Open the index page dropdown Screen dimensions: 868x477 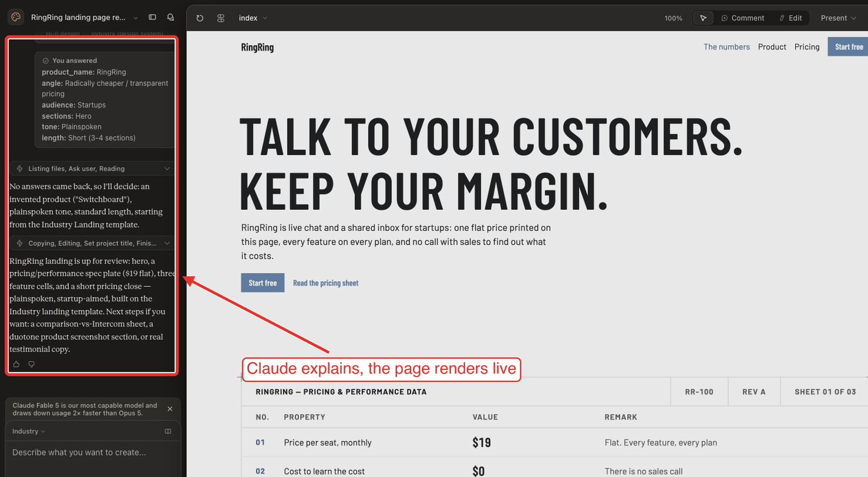coord(253,18)
